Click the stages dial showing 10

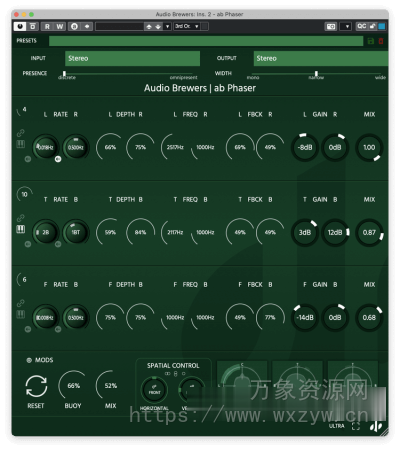(x=24, y=195)
